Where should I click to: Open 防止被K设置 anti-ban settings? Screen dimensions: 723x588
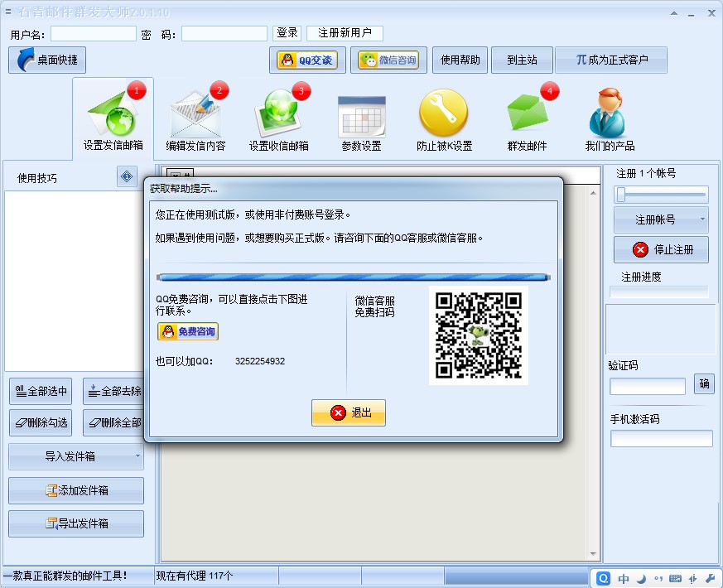445,118
